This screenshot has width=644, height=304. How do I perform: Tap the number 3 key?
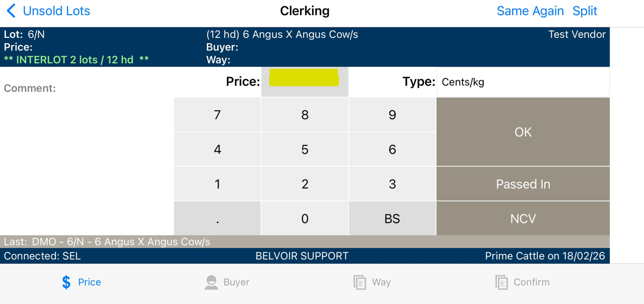point(392,184)
